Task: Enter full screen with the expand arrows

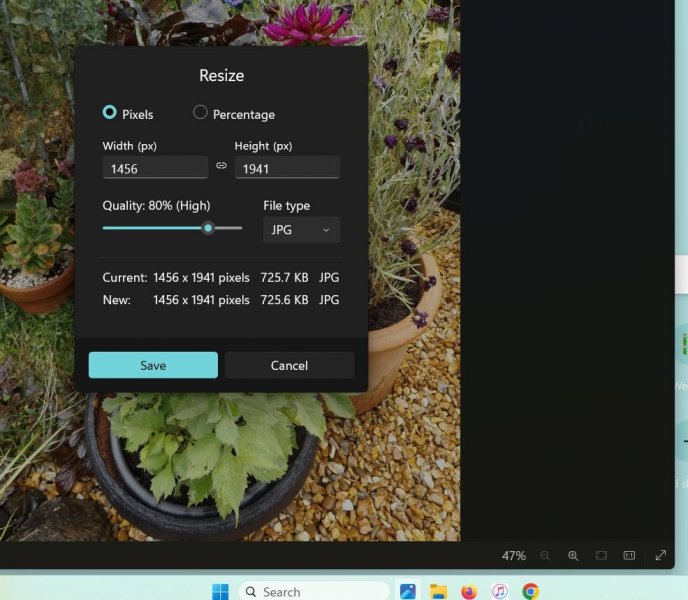Action: [x=661, y=555]
